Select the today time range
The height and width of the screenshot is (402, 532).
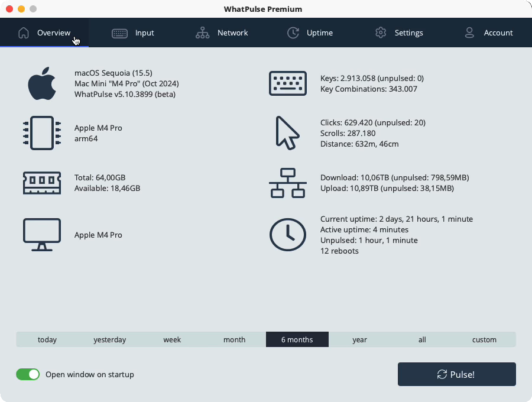tap(47, 339)
